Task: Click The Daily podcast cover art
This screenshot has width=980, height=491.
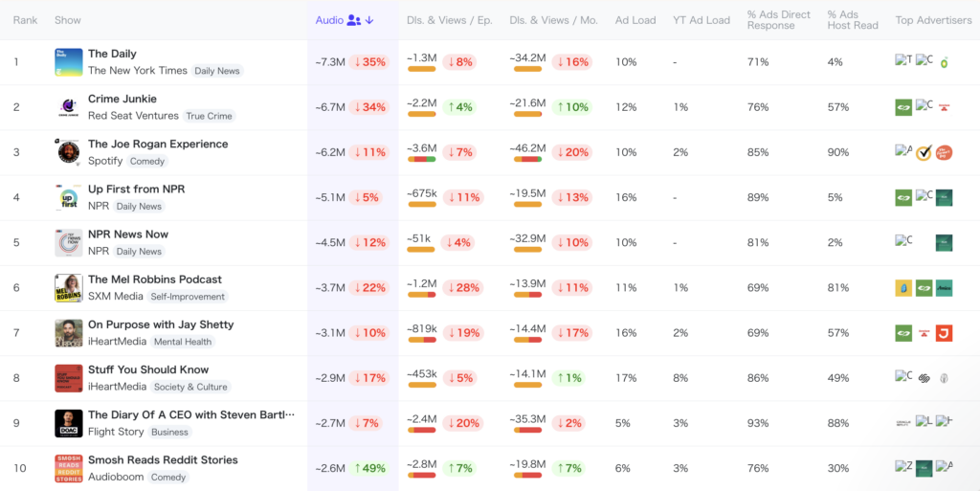Action: 69,62
